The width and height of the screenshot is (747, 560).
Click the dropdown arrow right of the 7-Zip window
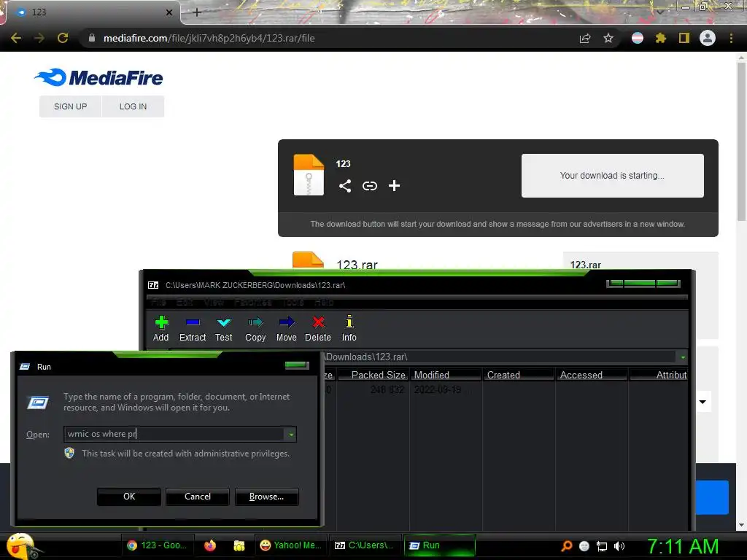point(703,402)
